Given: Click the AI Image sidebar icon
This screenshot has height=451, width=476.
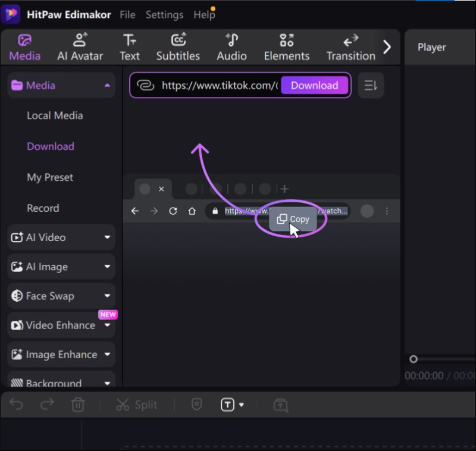Looking at the screenshot, I should click(17, 267).
